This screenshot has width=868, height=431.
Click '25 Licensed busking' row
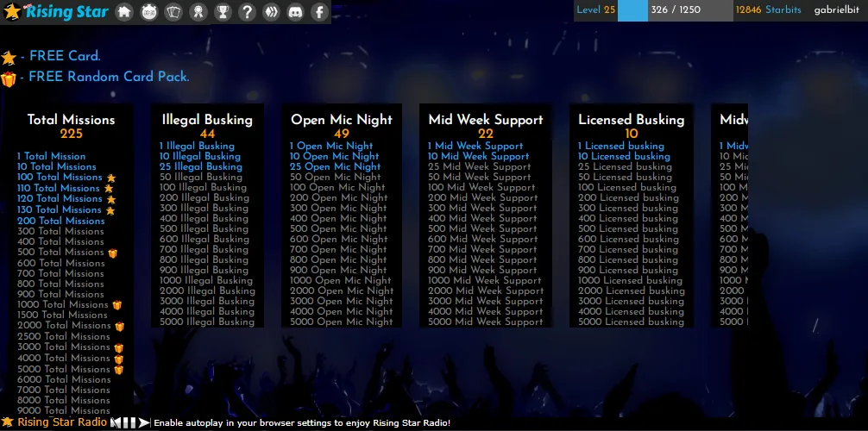625,166
